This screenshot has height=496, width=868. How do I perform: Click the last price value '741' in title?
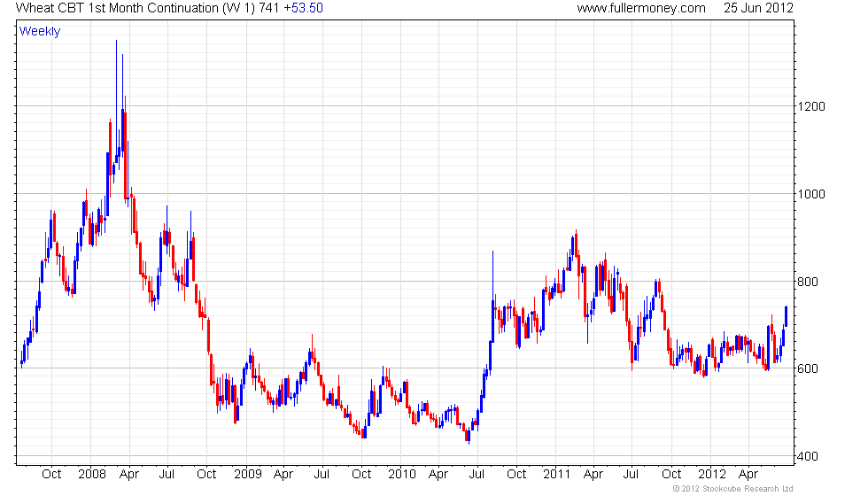click(268, 8)
